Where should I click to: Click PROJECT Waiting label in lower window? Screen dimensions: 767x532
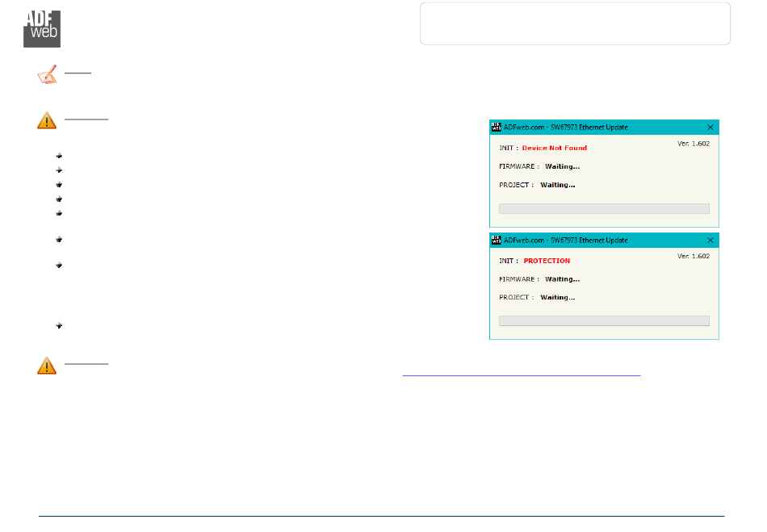point(557,297)
